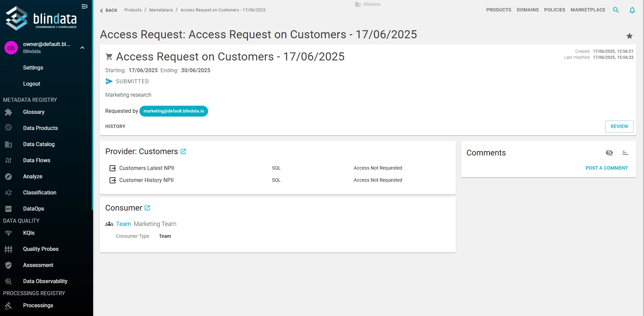Open POLICIES top navigation tab
The height and width of the screenshot is (316, 644).
555,10
